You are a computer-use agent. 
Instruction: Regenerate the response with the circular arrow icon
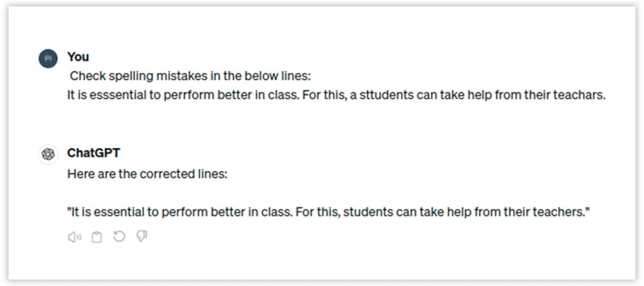119,237
